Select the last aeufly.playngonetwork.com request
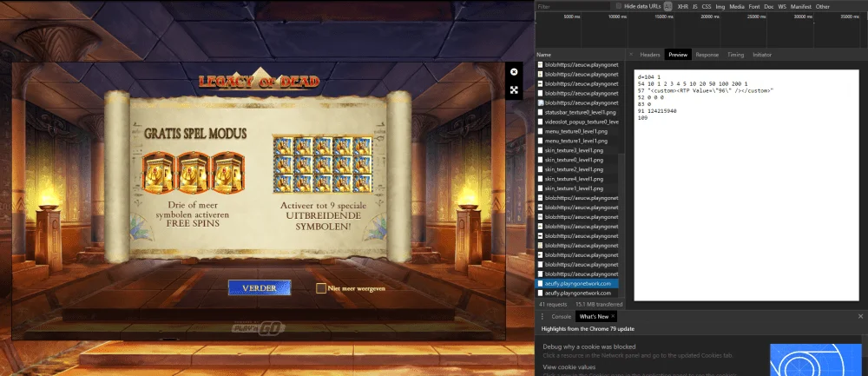Image resolution: width=868 pixels, height=376 pixels. (x=577, y=293)
